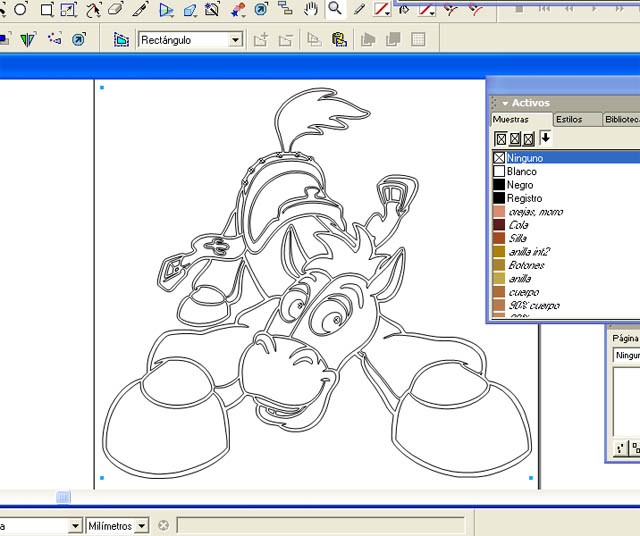This screenshot has height=536, width=640.
Task: Open the Milímetros units dropdown
Action: point(141,525)
